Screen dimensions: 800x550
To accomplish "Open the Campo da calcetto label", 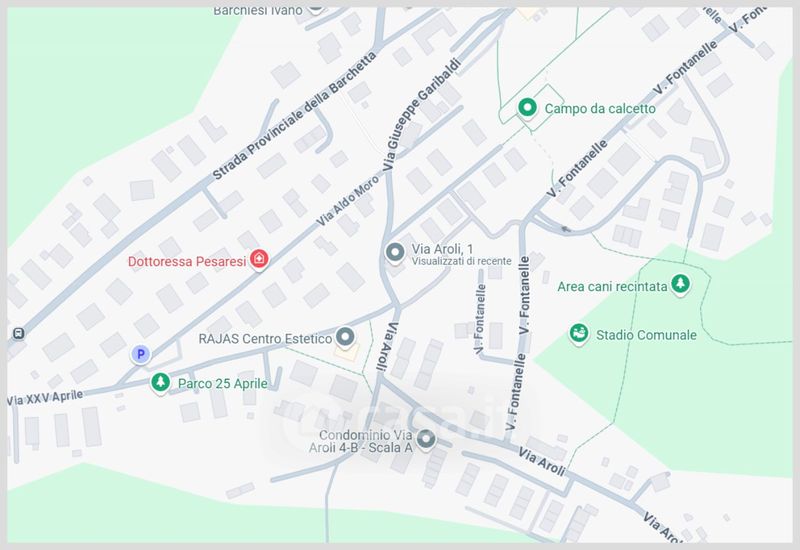I will point(600,109).
